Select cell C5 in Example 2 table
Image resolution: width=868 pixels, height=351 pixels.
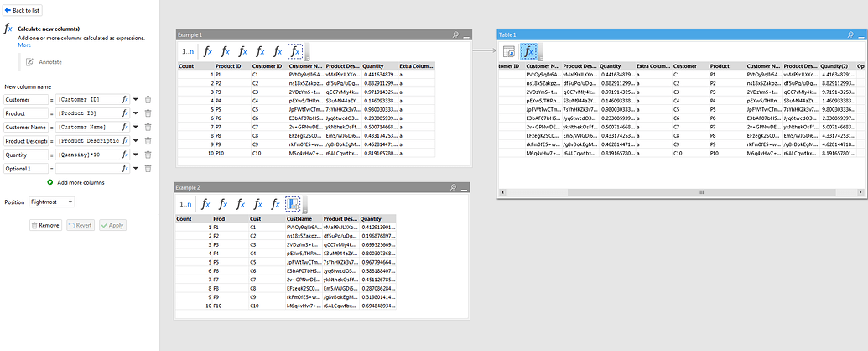click(x=267, y=262)
